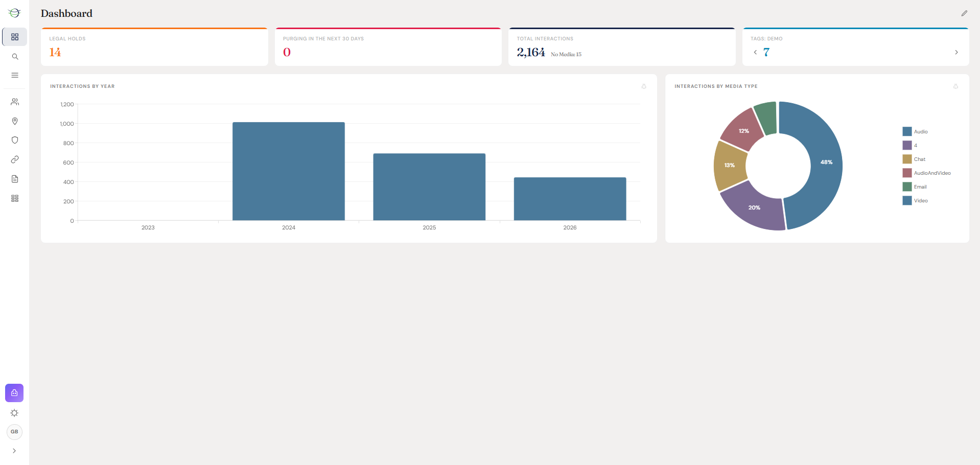Click the Dashboard page title
The height and width of the screenshot is (465, 980).
point(66,13)
